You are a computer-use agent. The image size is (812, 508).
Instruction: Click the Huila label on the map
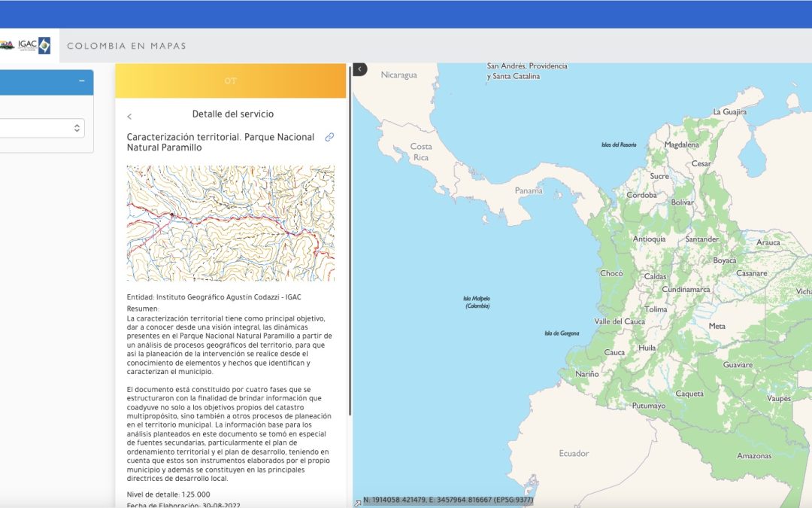647,348
